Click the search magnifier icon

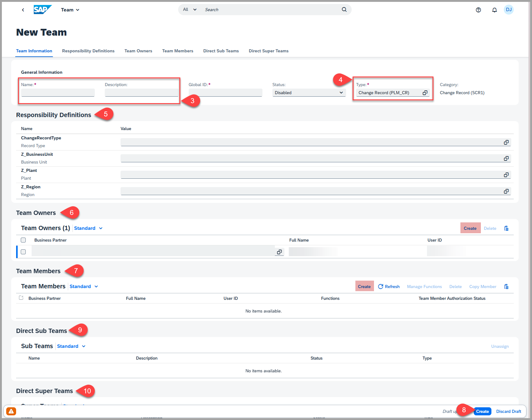point(344,10)
